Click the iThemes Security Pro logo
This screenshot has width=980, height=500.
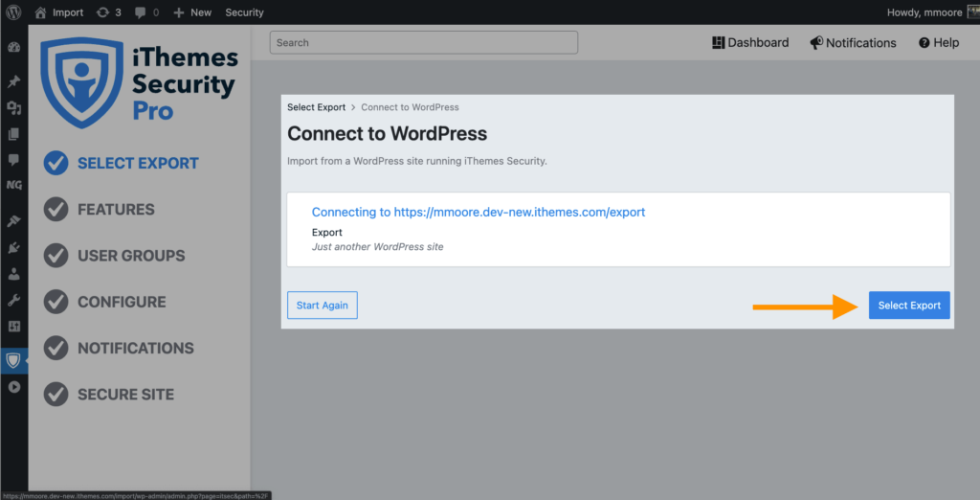click(x=139, y=82)
